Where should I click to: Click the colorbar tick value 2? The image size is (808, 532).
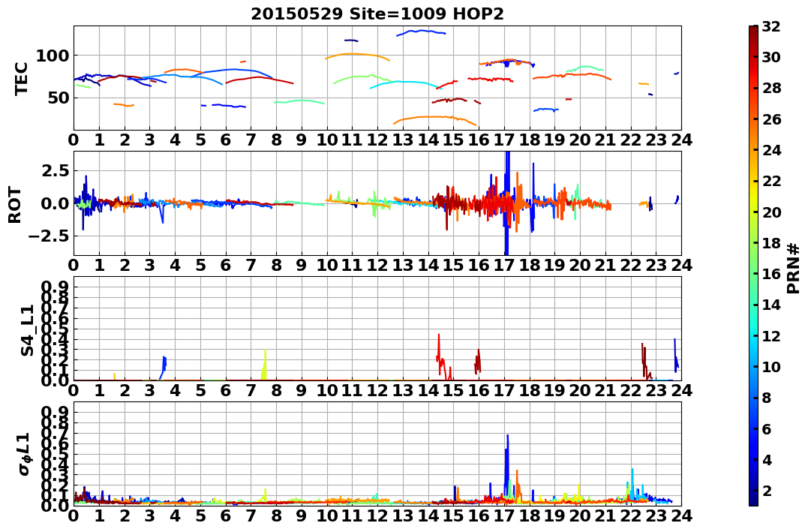click(767, 490)
